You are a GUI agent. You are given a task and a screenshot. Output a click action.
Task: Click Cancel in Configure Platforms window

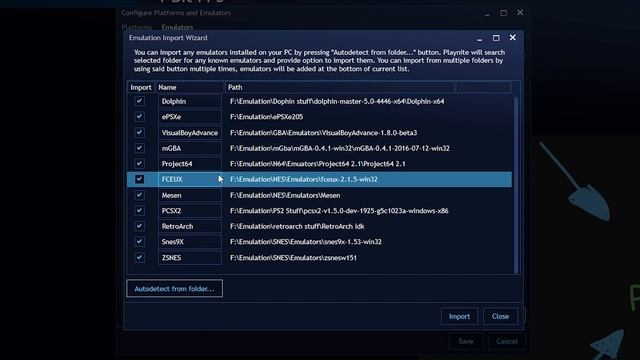[507, 341]
